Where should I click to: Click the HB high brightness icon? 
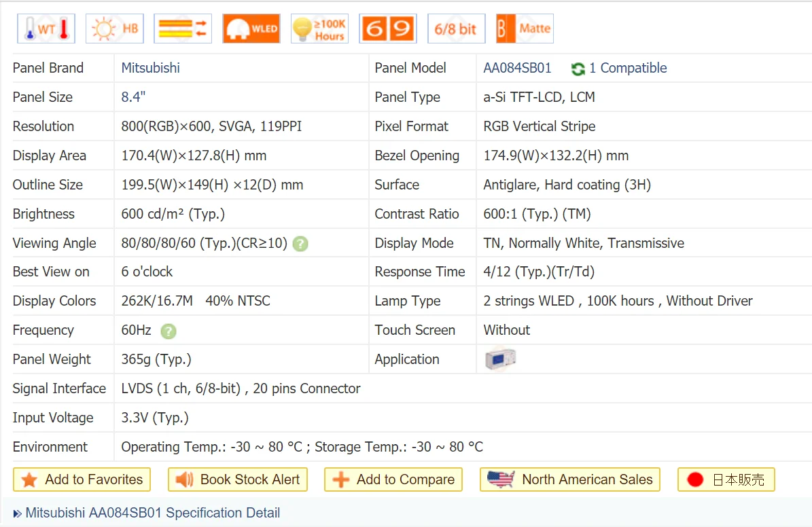(114, 29)
